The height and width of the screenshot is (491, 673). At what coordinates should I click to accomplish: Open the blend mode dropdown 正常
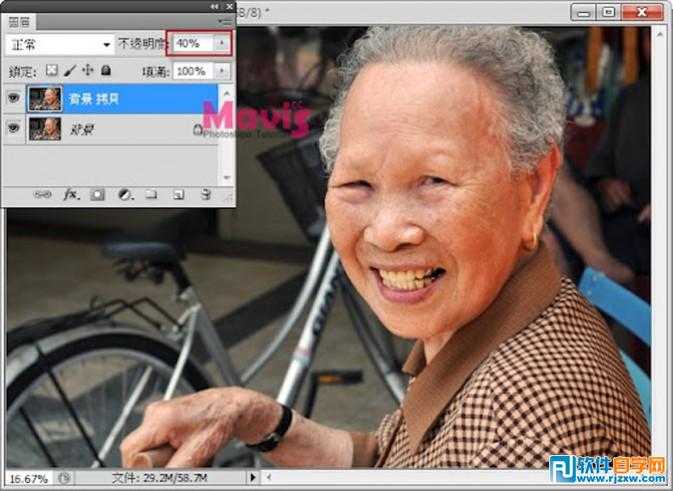pos(60,44)
